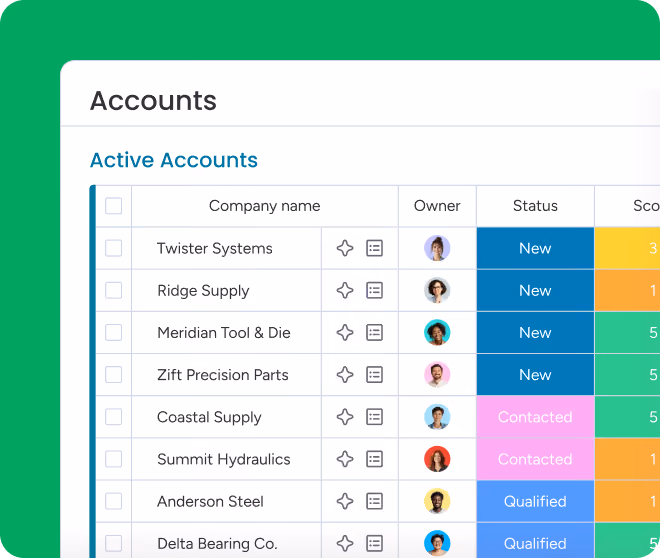Collapse the Active Accounts group heading
This screenshot has width=660, height=558.
tap(174, 160)
